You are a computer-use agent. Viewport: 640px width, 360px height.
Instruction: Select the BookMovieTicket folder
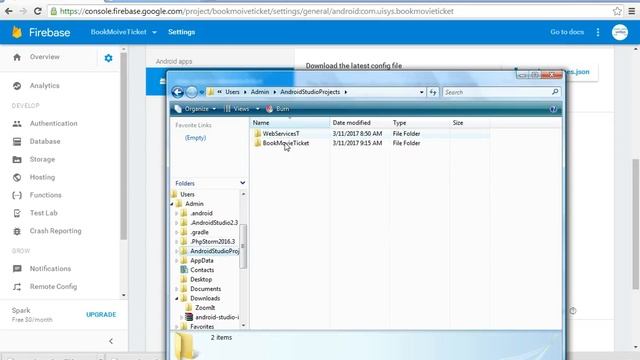[x=286, y=143]
